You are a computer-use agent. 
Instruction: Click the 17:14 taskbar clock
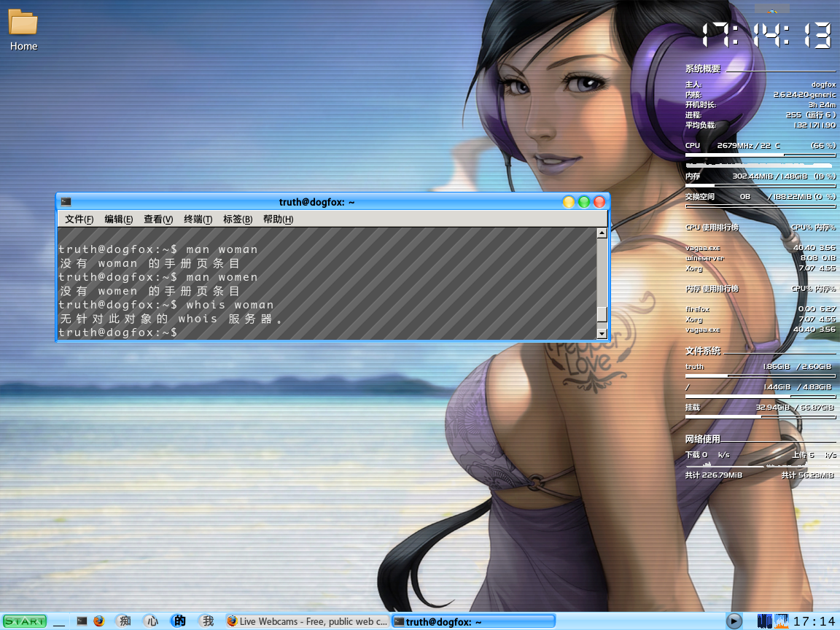point(813,621)
